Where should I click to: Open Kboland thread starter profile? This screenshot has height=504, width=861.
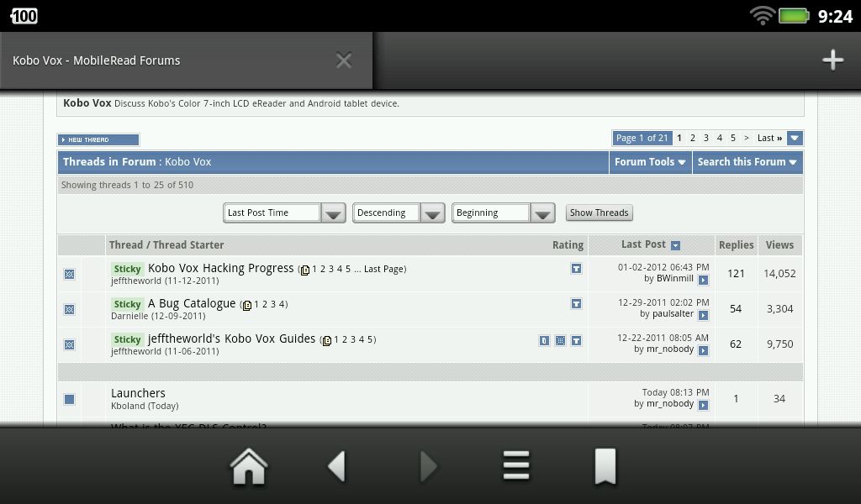pos(128,406)
